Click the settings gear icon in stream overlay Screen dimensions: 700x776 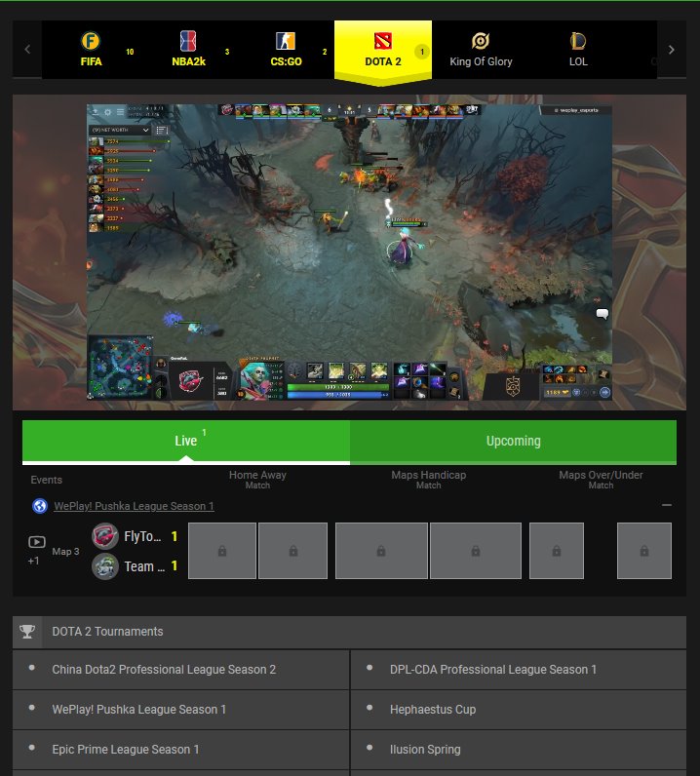click(x=107, y=112)
